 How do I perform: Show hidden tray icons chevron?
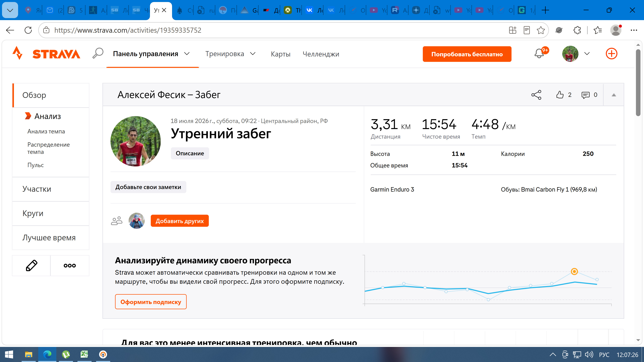click(x=553, y=354)
